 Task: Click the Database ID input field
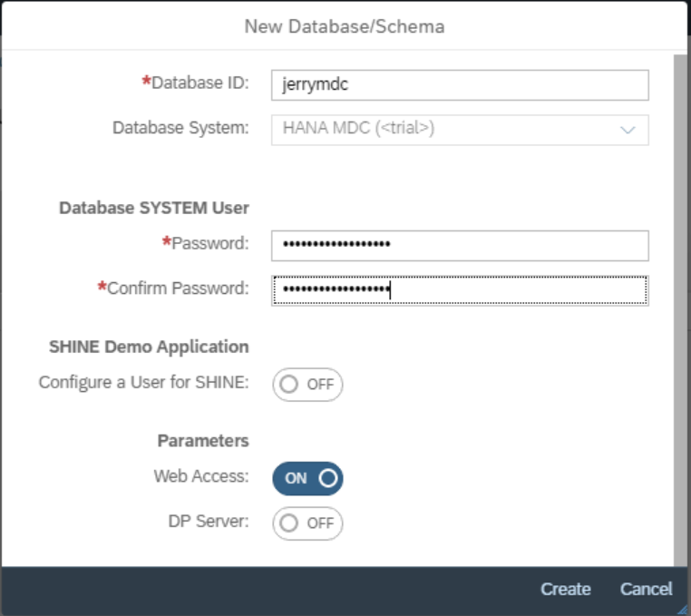pos(460,85)
